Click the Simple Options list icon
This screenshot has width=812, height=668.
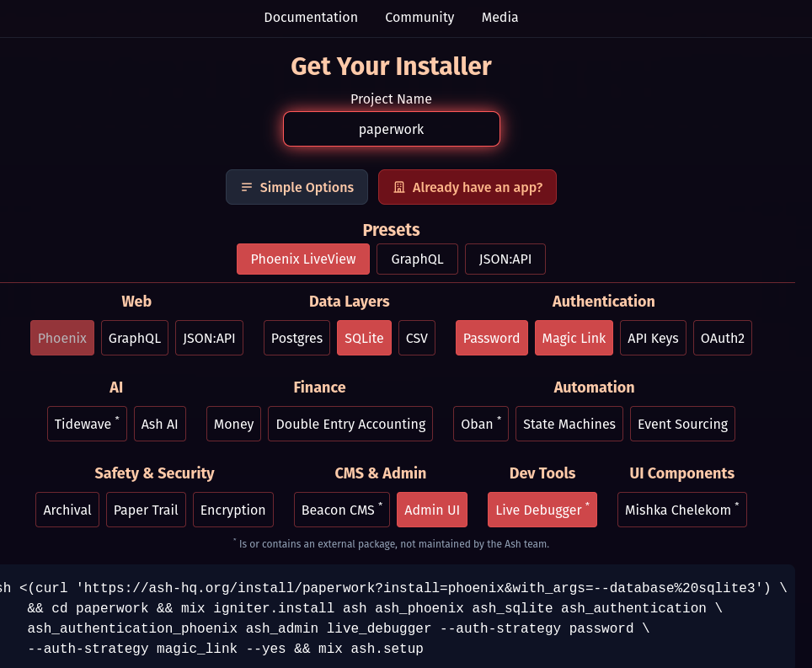247,187
